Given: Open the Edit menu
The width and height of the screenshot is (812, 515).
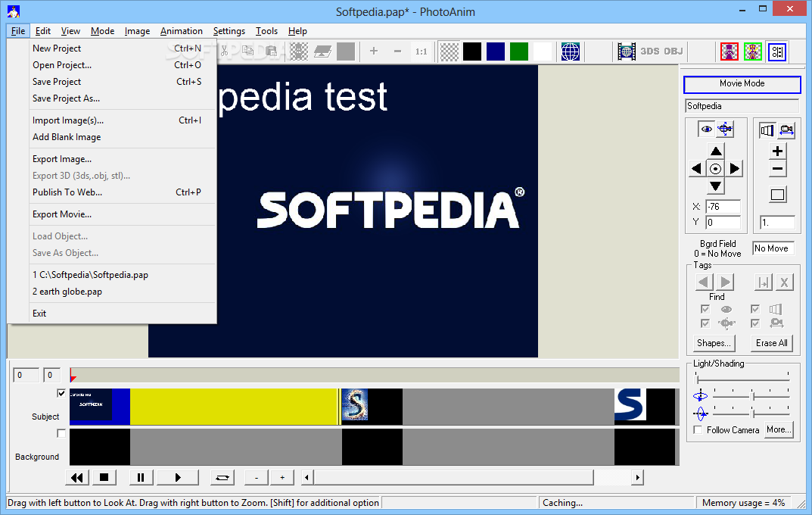Looking at the screenshot, I should (43, 31).
